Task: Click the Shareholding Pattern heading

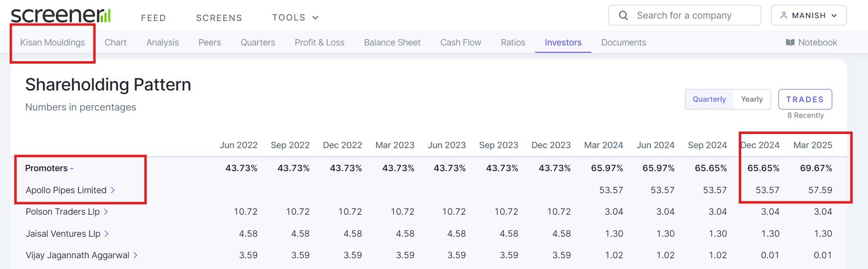Action: (108, 85)
